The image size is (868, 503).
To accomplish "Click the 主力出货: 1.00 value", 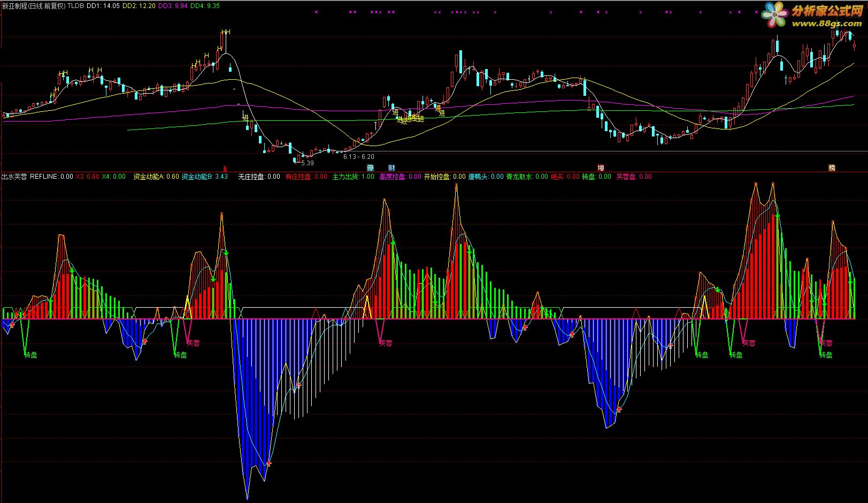I will [x=353, y=177].
